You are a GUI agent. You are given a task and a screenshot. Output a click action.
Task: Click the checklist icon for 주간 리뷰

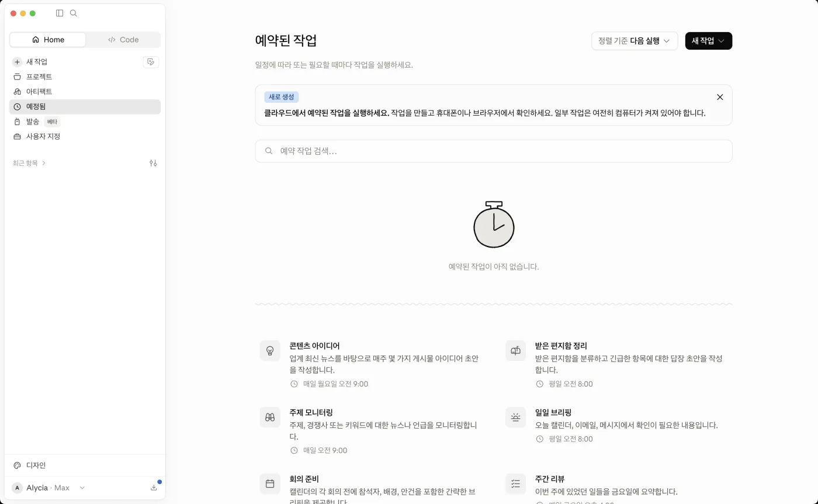pyautogui.click(x=515, y=484)
